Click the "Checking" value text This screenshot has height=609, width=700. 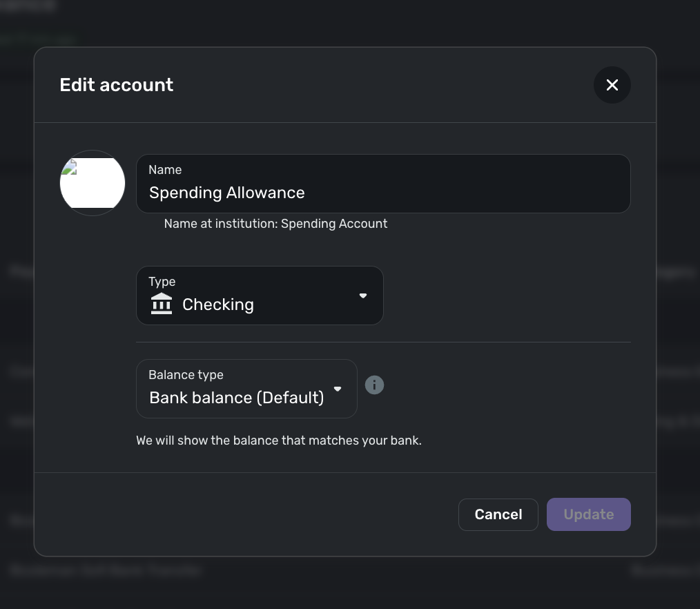click(217, 304)
